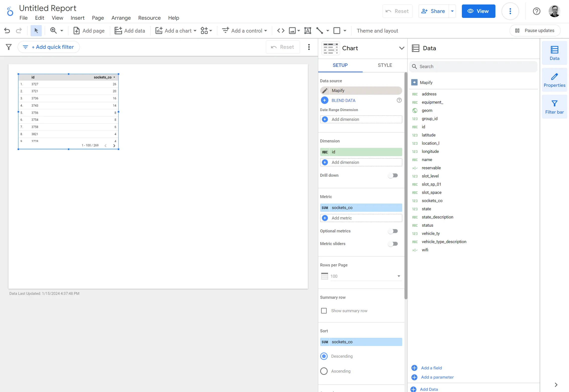Check Show summary row checkbox
569x392 pixels.
coord(324,311)
